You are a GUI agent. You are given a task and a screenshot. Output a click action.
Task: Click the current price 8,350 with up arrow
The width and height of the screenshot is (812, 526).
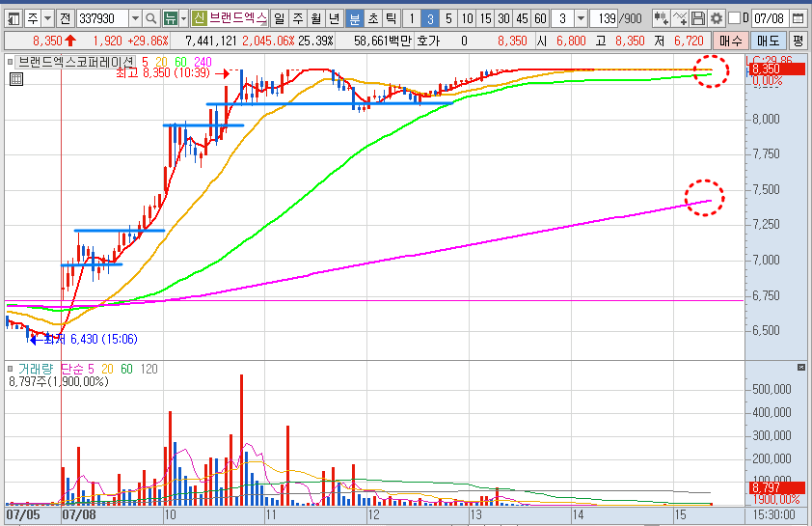(54, 41)
